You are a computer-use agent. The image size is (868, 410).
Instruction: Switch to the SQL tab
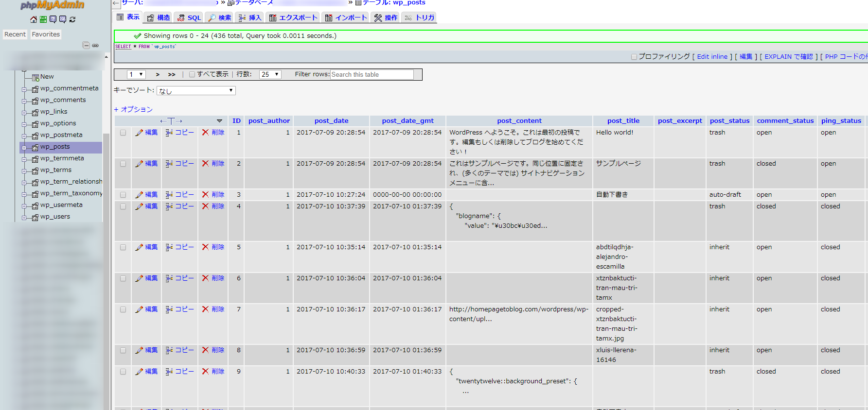coord(189,17)
